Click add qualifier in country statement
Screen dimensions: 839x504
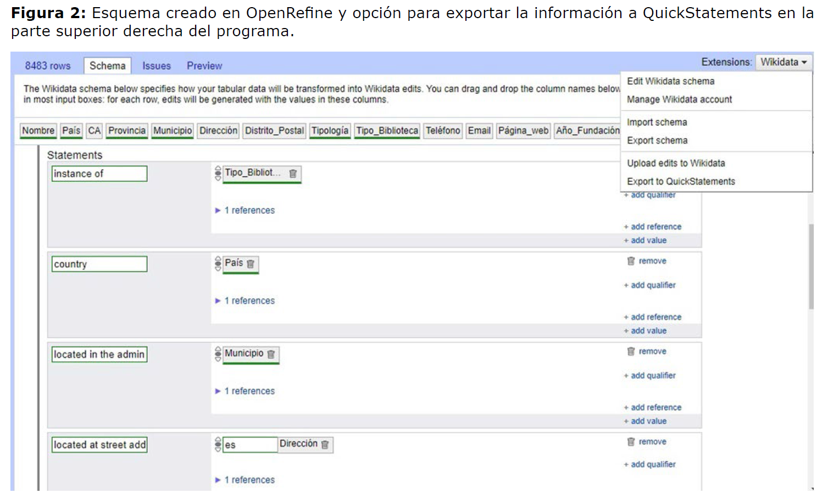point(650,285)
